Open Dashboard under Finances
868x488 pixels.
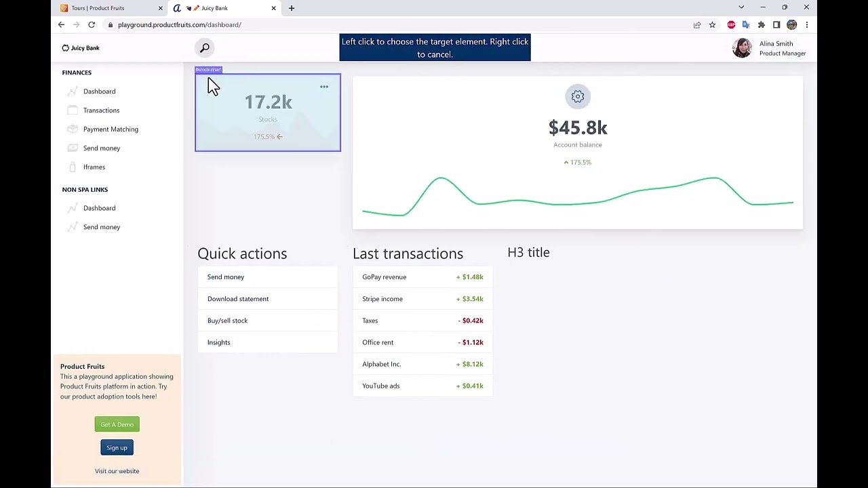click(x=99, y=91)
